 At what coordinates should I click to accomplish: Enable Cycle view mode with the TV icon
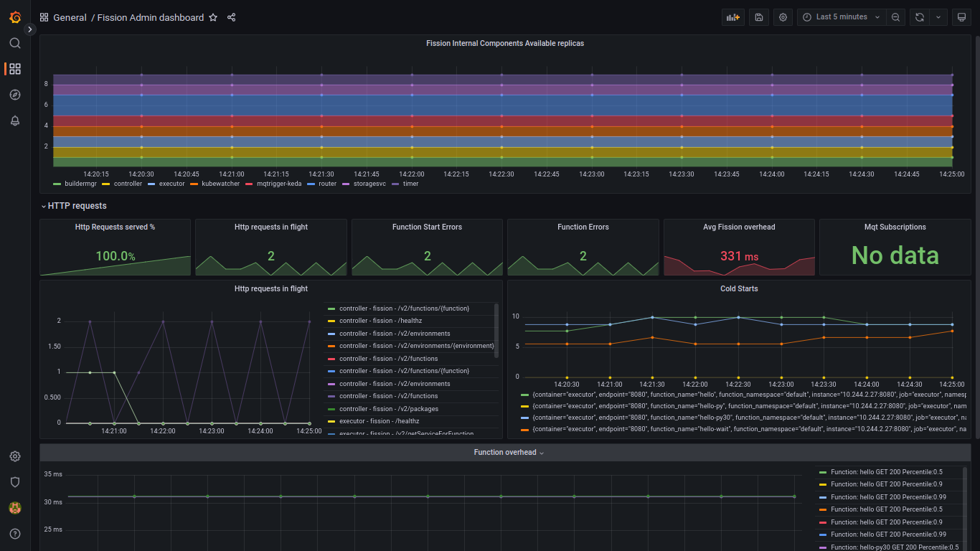point(961,17)
